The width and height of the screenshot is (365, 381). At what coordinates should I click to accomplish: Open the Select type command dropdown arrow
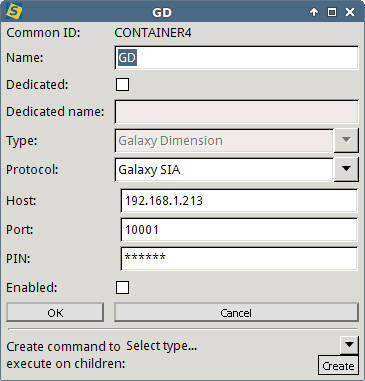(349, 345)
